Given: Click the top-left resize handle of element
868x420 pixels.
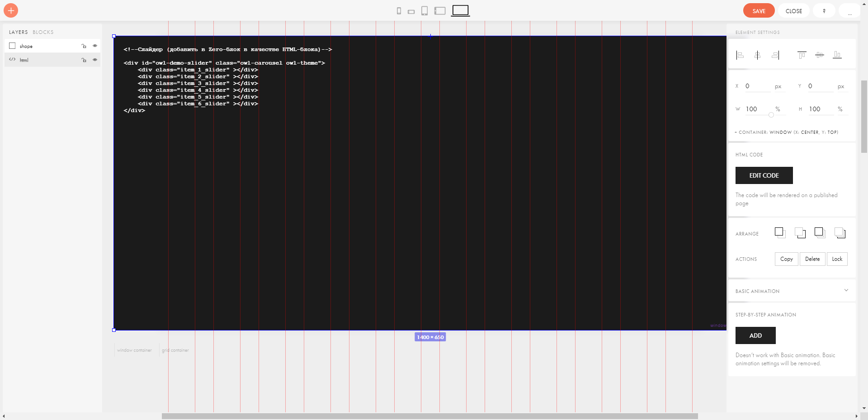Looking at the screenshot, I should (114, 36).
